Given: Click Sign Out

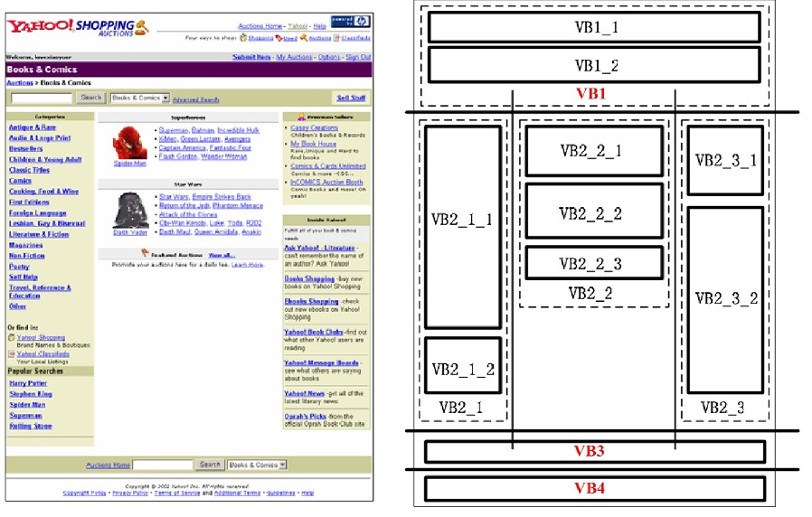Looking at the screenshot, I should [358, 57].
